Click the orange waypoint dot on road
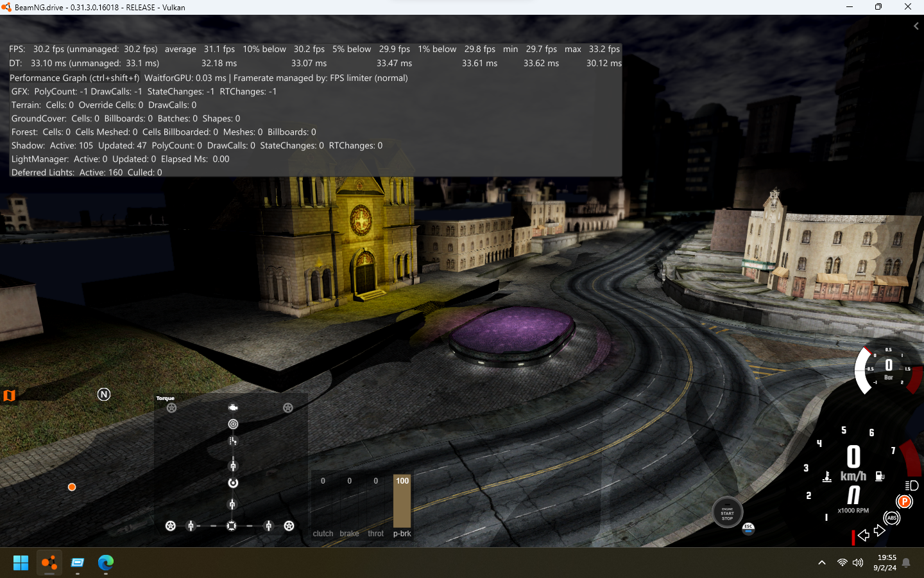Screen dimensions: 924x578 tap(72, 487)
